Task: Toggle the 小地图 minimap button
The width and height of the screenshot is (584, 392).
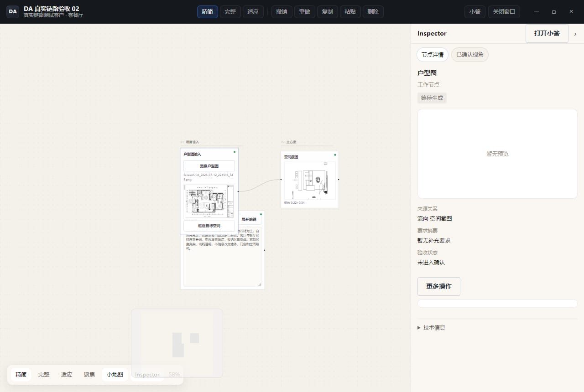Action: tap(115, 375)
